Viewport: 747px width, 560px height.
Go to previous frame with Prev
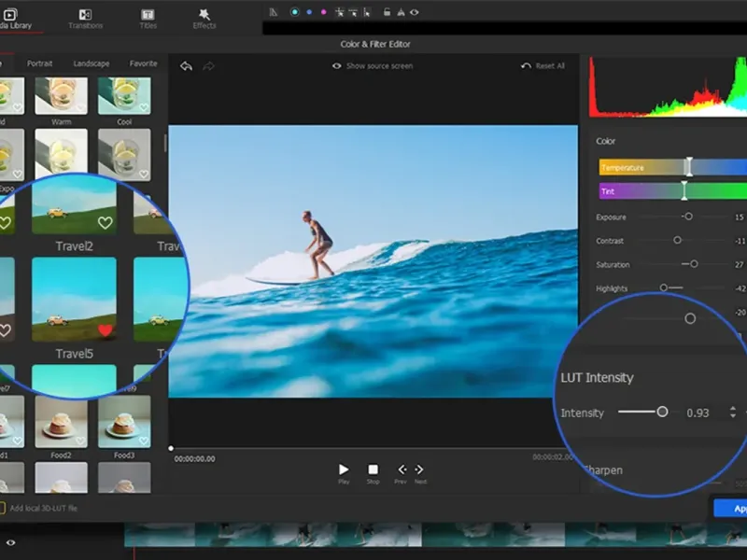(402, 469)
